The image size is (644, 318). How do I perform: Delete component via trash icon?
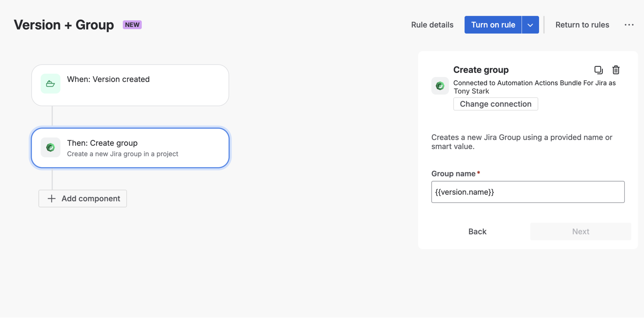tap(616, 70)
